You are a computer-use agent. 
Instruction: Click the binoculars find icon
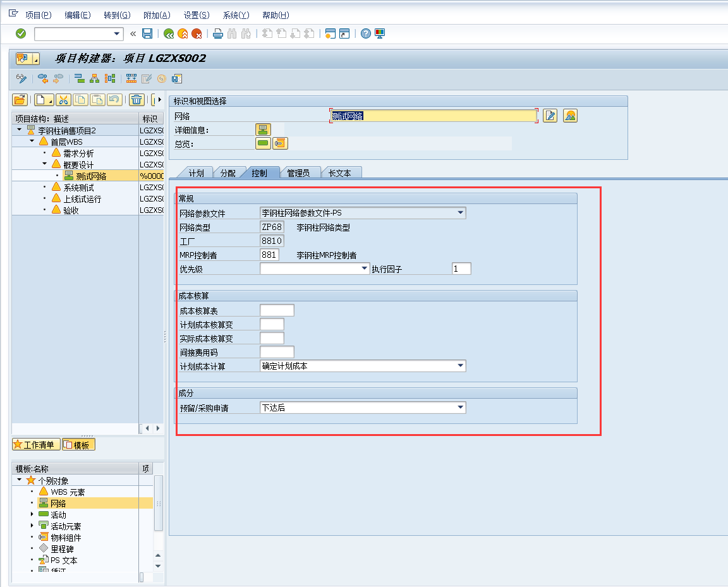click(x=232, y=33)
